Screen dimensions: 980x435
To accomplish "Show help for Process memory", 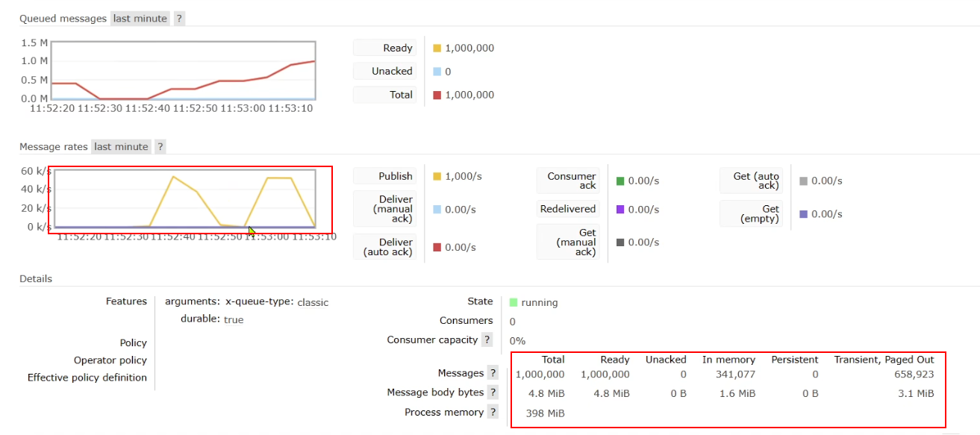I will [x=493, y=412].
